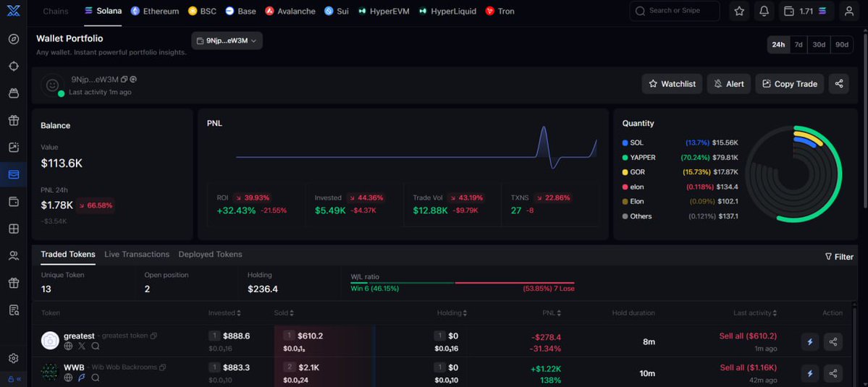Click the lightning quick-trade icon for WWB
This screenshot has height=387, width=868.
(x=810, y=373)
